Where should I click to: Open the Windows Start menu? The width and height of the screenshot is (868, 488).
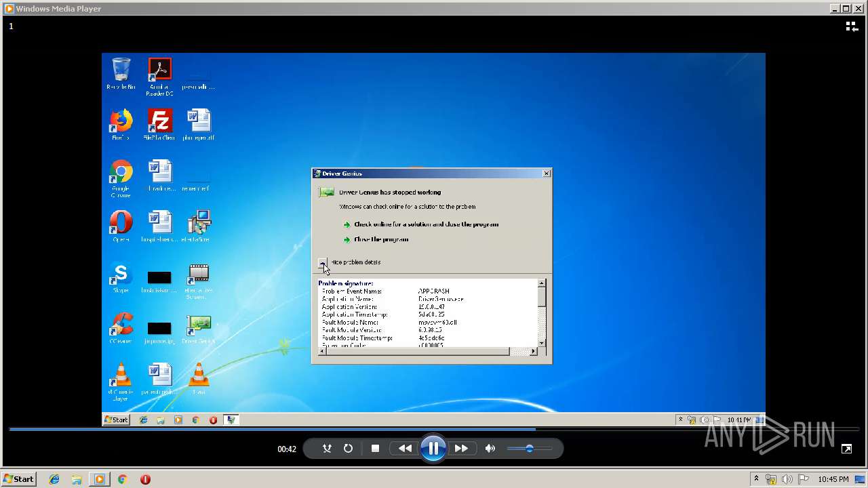(19, 479)
